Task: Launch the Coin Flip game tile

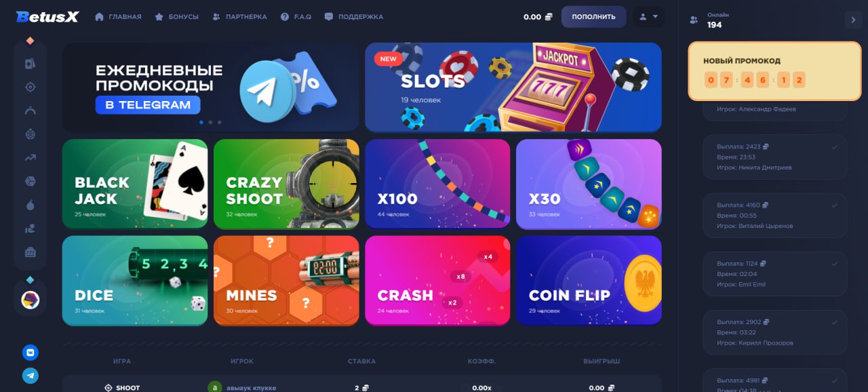Action: 589,280
